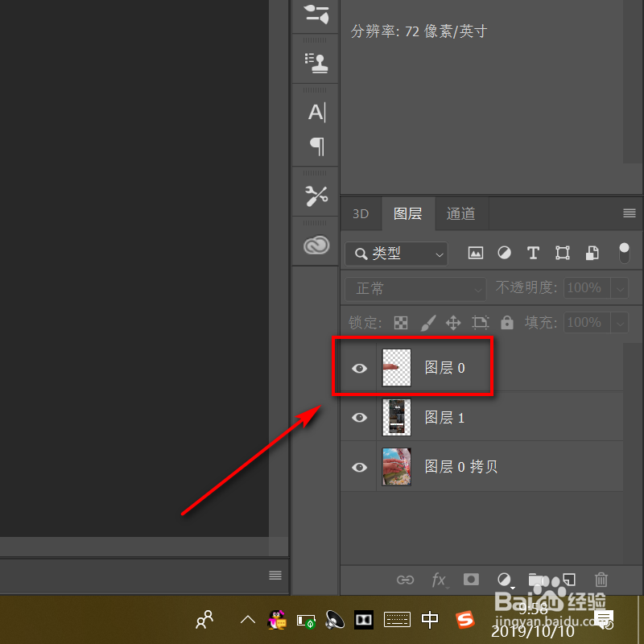Open the Paragraph panel icon
The width and height of the screenshot is (644, 644).
point(315,147)
